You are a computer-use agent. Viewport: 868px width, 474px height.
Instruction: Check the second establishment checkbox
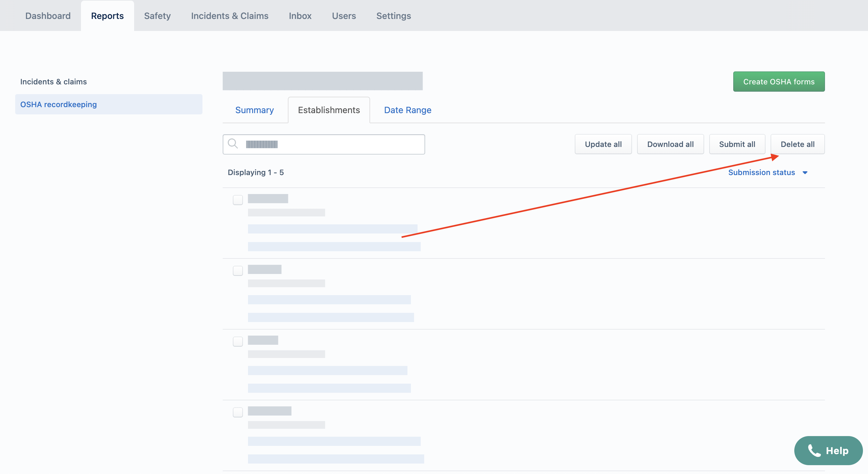[238, 271]
